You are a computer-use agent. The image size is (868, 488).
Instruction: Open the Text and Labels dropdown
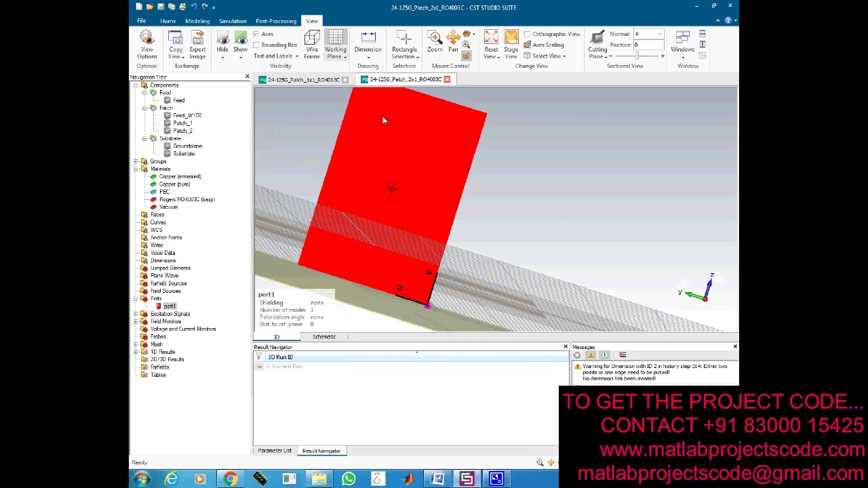(275, 56)
